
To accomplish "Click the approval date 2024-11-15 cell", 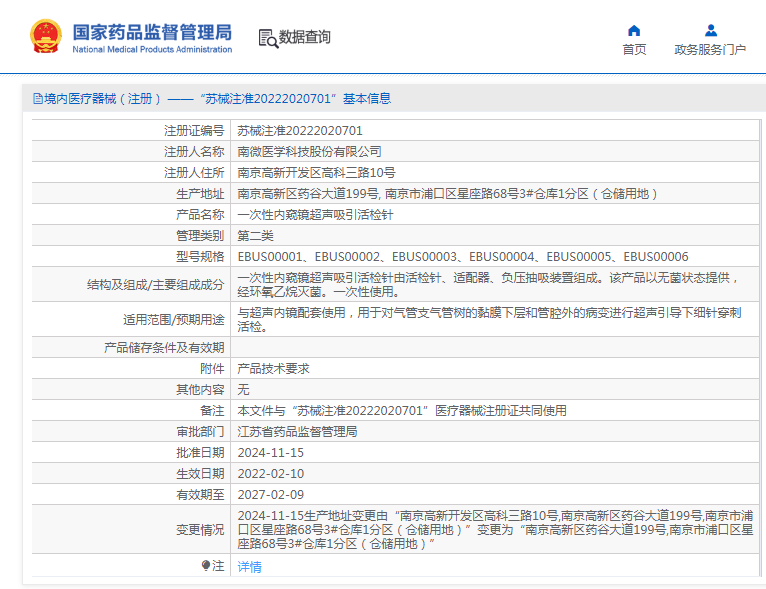I will click(270, 453).
